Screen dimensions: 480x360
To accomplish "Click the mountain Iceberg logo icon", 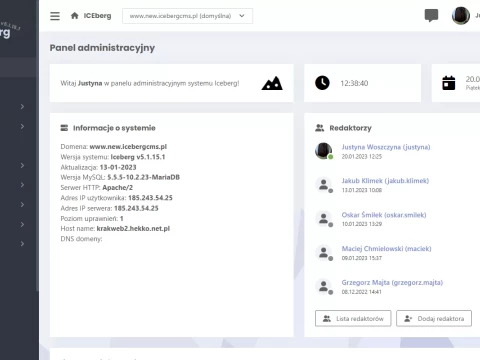I will 272,83.
